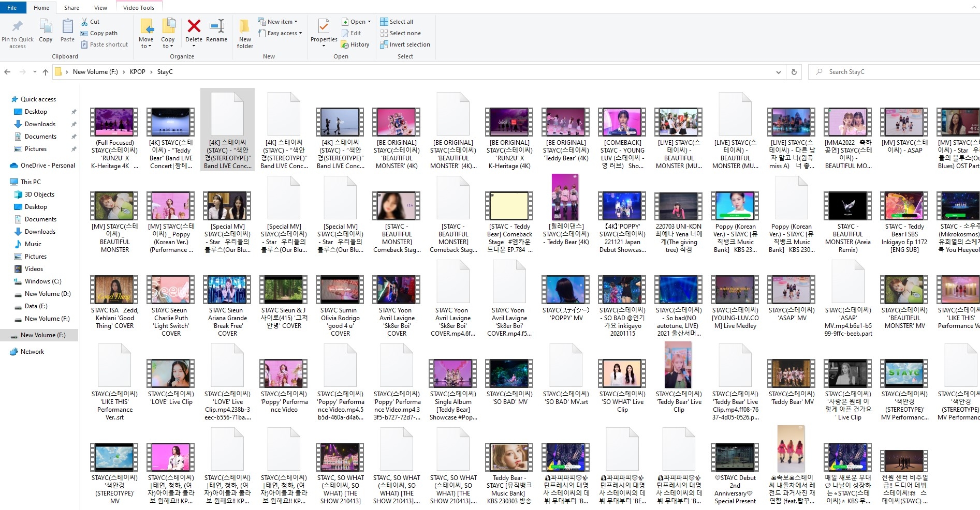Open recent locations dropdown arrow

click(x=35, y=72)
